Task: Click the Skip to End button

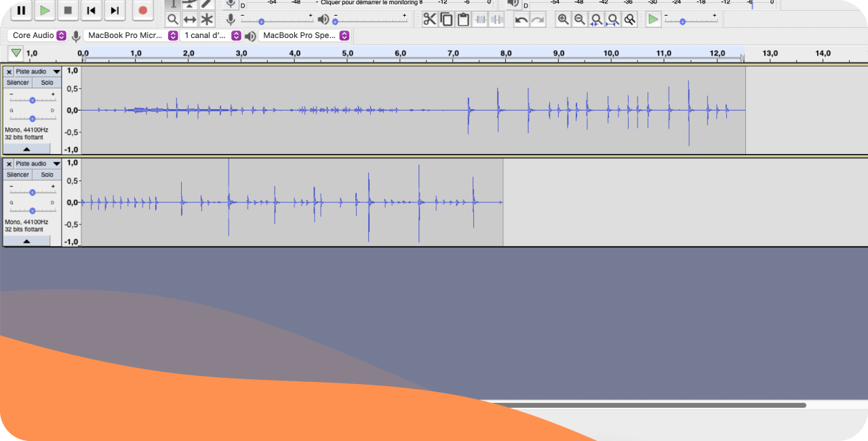Action: [115, 10]
